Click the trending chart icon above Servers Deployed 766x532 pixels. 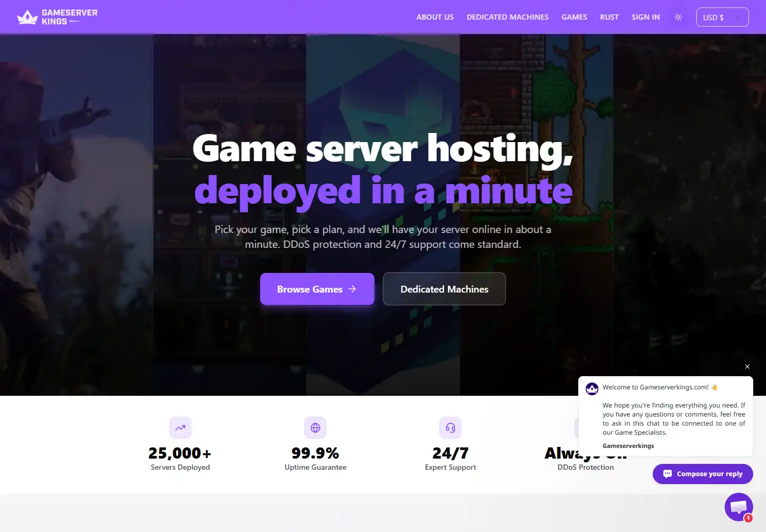pyautogui.click(x=180, y=428)
